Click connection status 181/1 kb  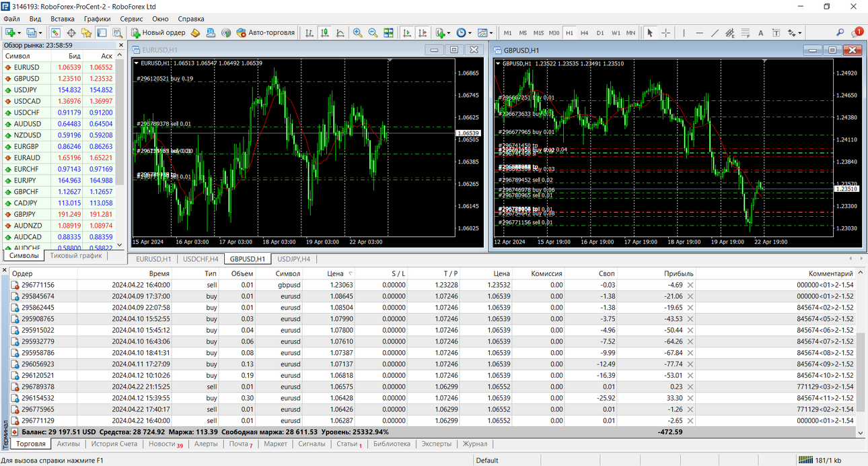tap(819, 460)
